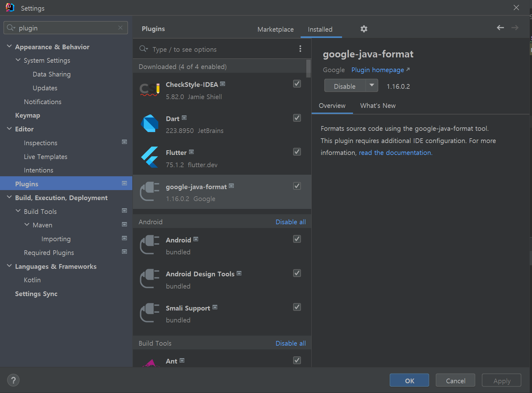Click the plugin list scrollbar thumb

308,68
